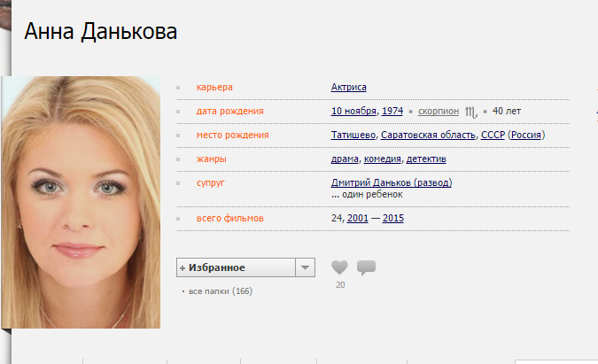The height and width of the screenshot is (364, 598).
Task: Expand the Избранное dropdown arrow
Action: tap(305, 267)
